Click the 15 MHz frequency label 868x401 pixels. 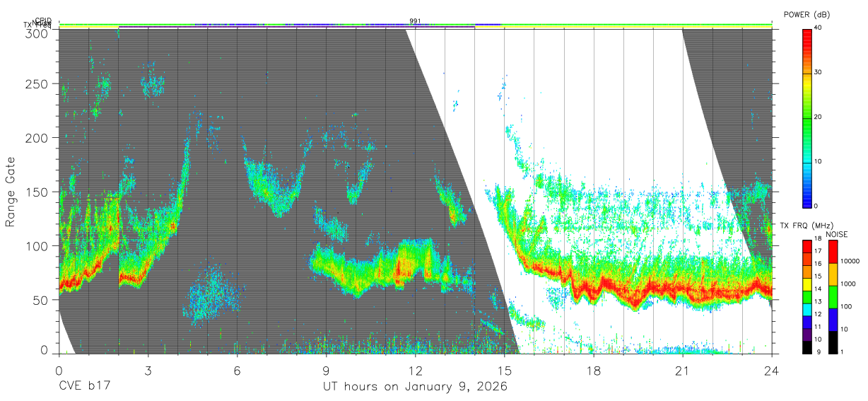click(x=819, y=277)
